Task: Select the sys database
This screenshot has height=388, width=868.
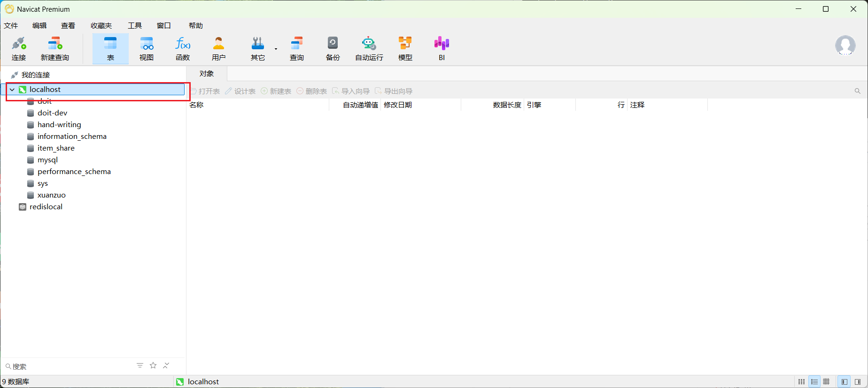Action: [x=43, y=183]
